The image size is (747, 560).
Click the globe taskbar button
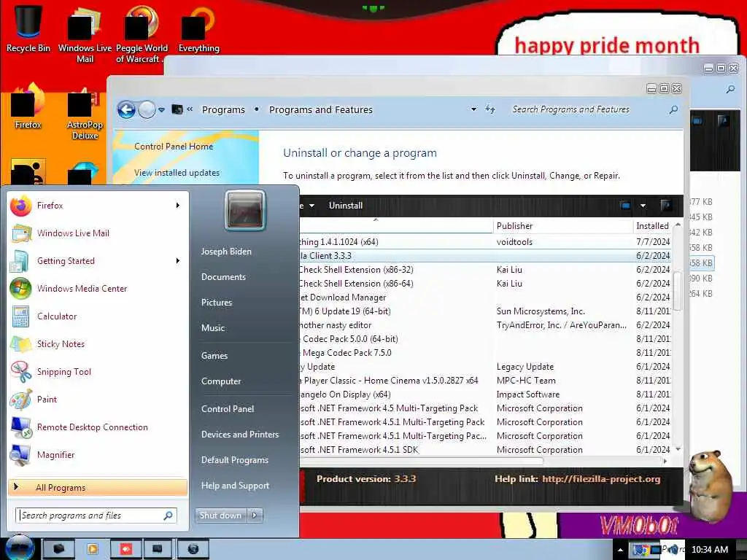[193, 550]
